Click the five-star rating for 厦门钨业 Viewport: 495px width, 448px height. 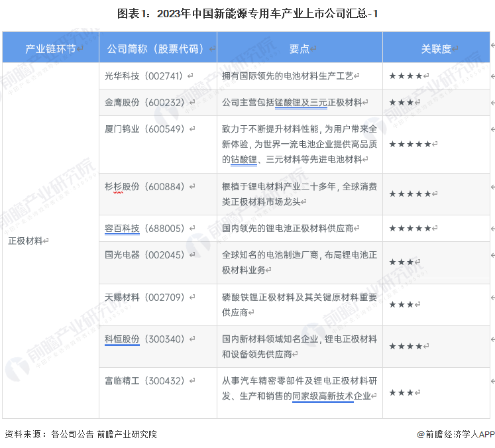coord(410,144)
